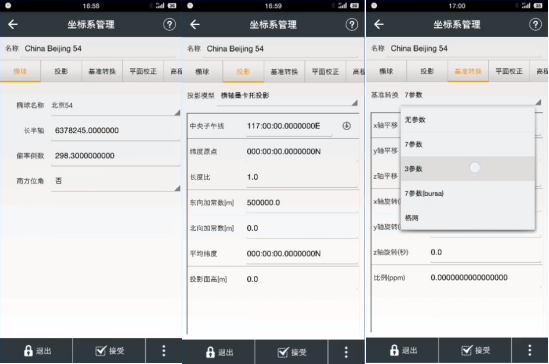Edit the 长半轴 value 6378245.0000000
The image size is (549, 364).
pyautogui.click(x=116, y=131)
